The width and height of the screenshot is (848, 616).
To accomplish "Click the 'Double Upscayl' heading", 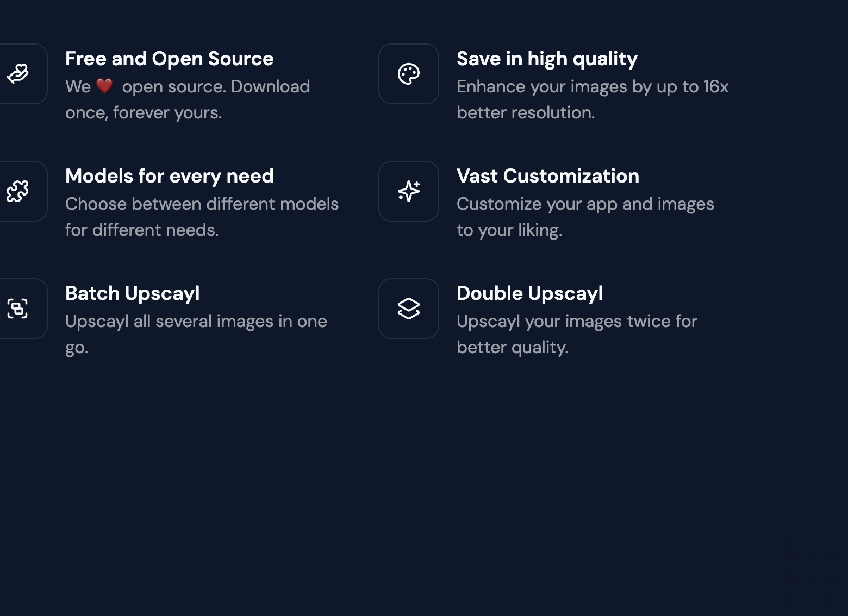I will tap(530, 294).
